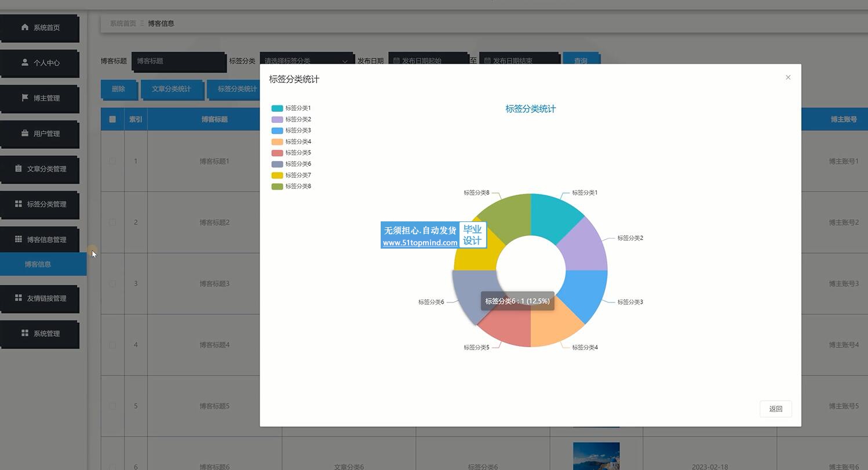Collapse the 博客信息管理 menu
Screen dimensions: 868x470
pyautogui.click(x=39, y=239)
